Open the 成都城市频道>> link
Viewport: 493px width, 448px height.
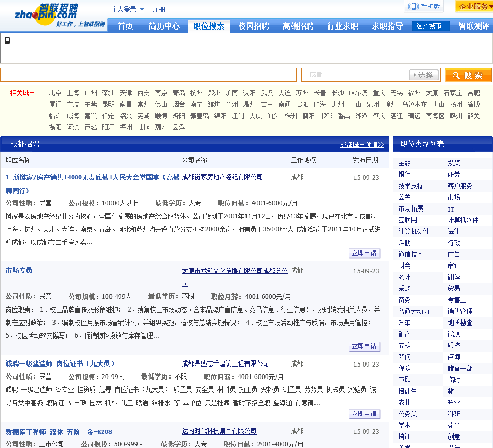[362, 145]
